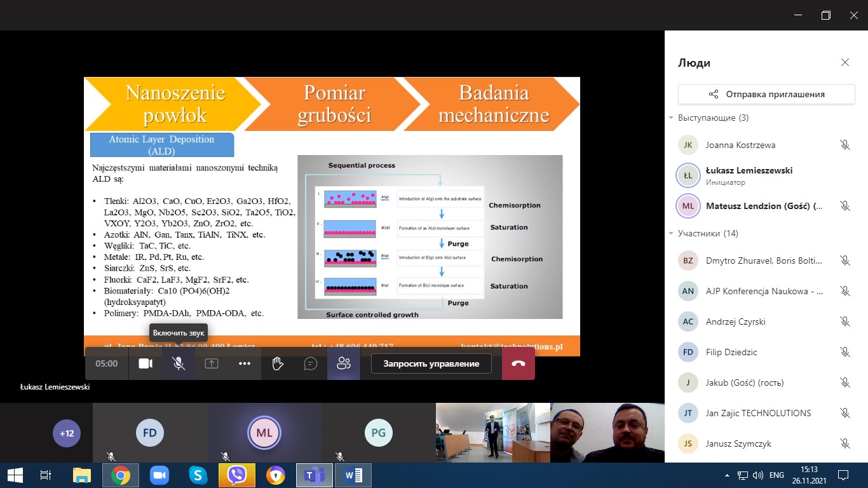Click AJP Konferencja Naukowa's muted mic icon

(845, 291)
